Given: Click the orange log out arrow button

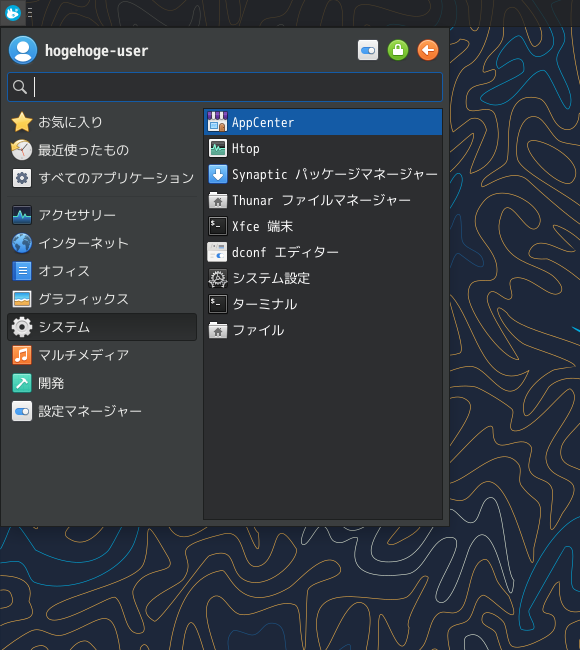Looking at the screenshot, I should [x=427, y=51].
